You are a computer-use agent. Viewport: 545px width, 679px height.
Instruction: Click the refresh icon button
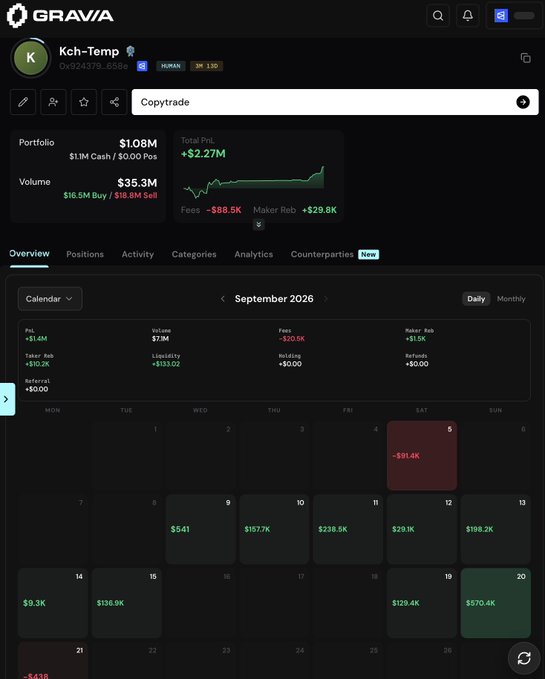tap(524, 658)
